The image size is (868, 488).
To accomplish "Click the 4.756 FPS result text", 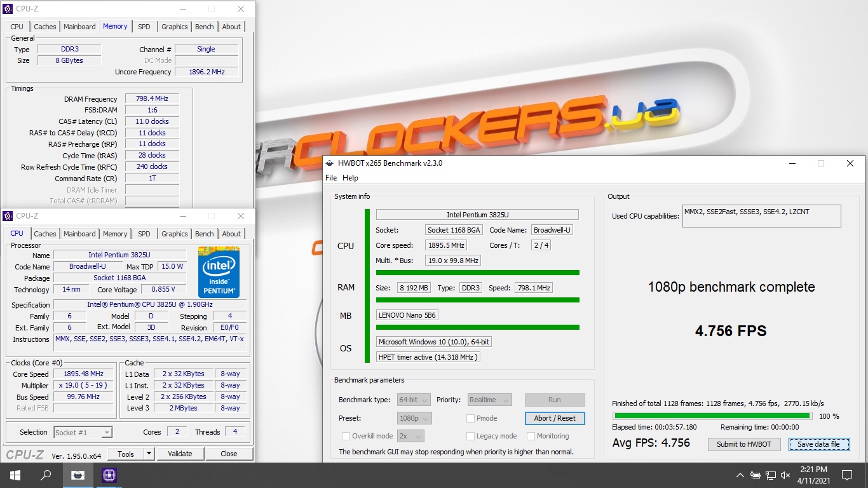I will (x=731, y=331).
